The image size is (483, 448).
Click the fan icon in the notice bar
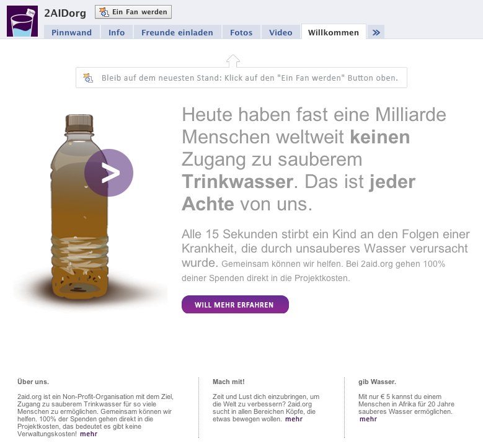coord(89,78)
